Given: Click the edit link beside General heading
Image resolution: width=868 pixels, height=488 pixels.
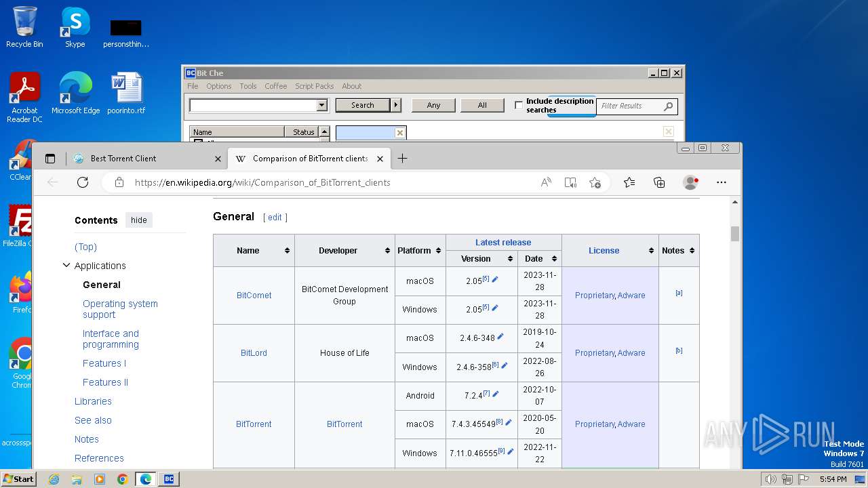Looking at the screenshot, I should 275,218.
